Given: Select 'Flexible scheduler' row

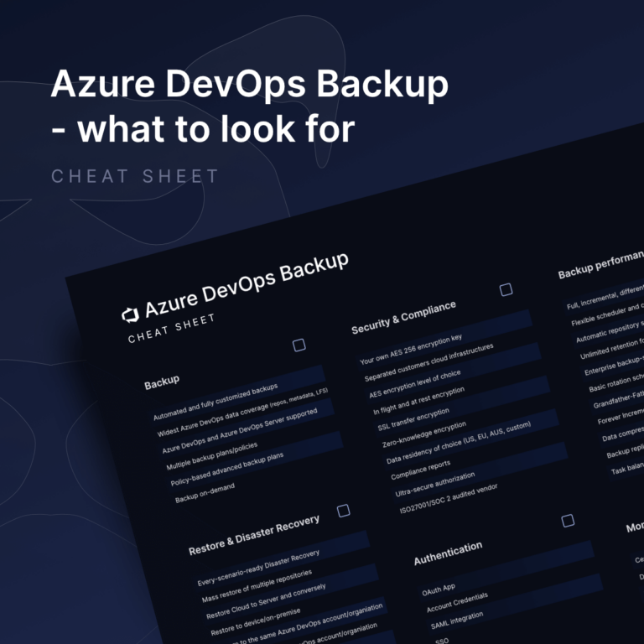Looking at the screenshot, I should [607, 315].
